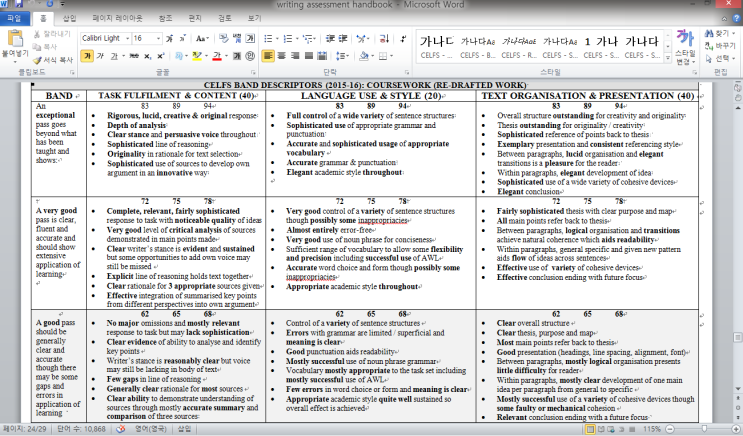Click the Select (선택) button

coord(720,59)
